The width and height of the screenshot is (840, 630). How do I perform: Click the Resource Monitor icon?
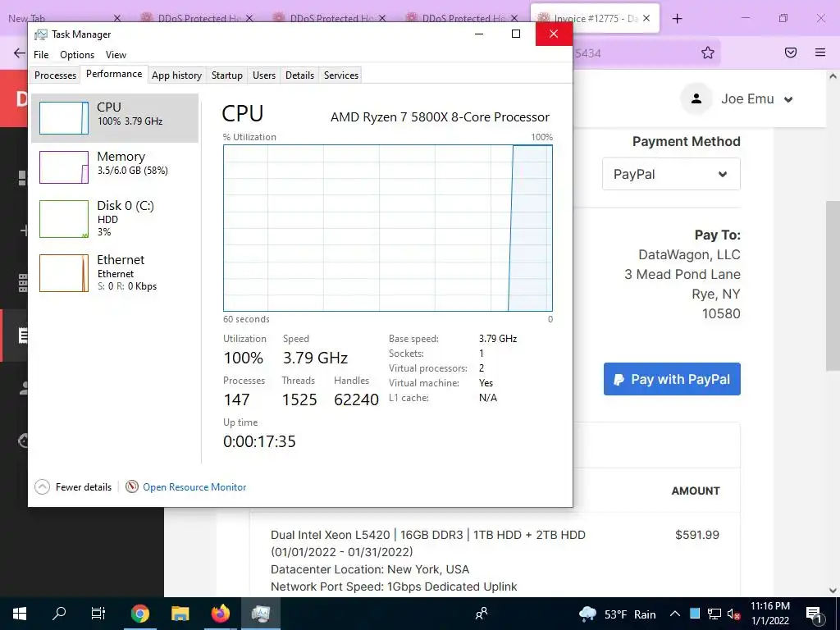[x=132, y=486]
